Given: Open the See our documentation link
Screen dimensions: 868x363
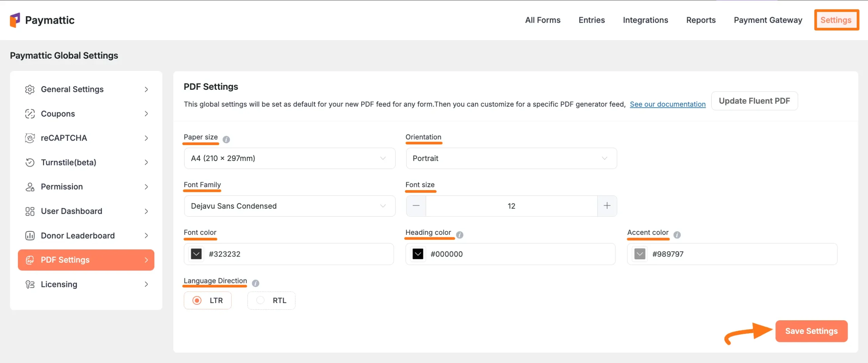Looking at the screenshot, I should pos(667,104).
